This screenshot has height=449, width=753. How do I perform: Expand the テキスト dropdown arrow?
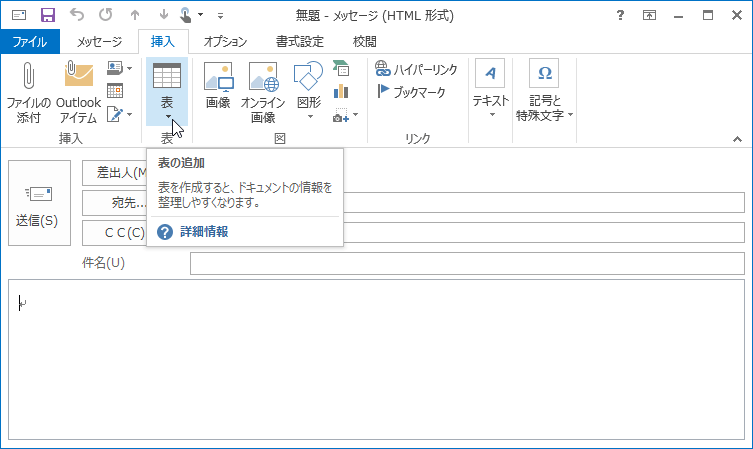492,115
